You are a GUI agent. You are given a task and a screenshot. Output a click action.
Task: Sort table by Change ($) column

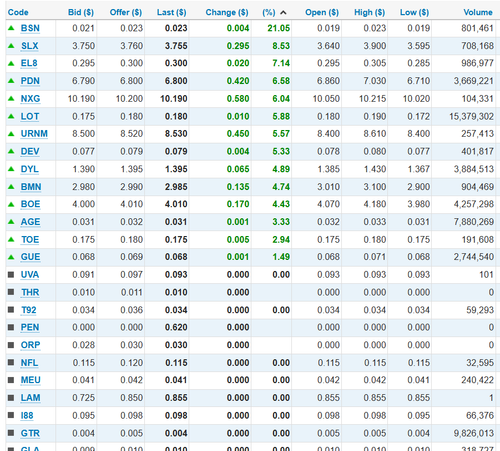click(227, 12)
